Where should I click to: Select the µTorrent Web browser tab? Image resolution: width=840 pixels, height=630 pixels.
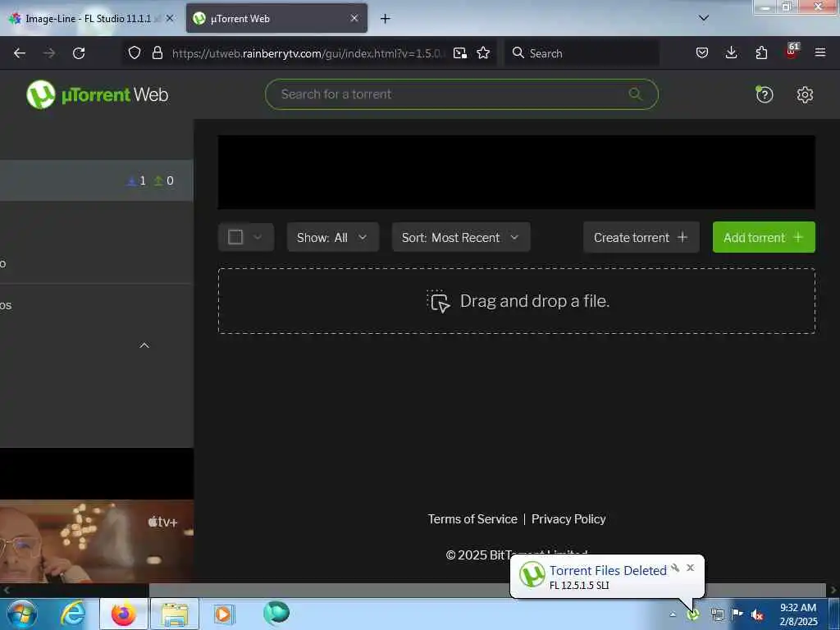point(276,19)
